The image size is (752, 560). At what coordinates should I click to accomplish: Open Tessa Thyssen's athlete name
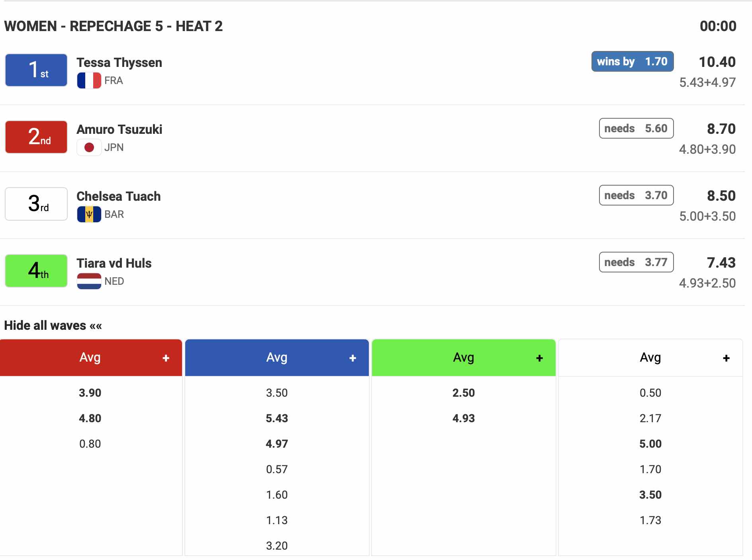(x=119, y=63)
